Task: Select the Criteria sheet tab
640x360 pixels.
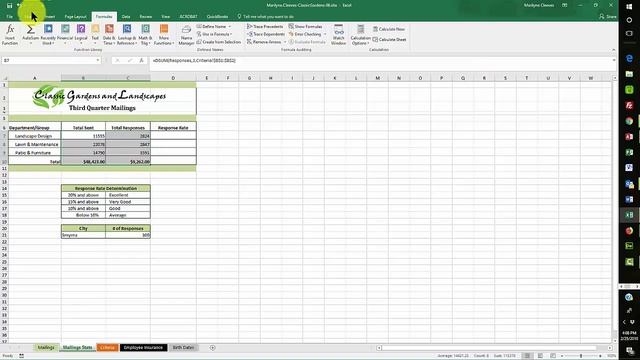Action: pyautogui.click(x=107, y=348)
